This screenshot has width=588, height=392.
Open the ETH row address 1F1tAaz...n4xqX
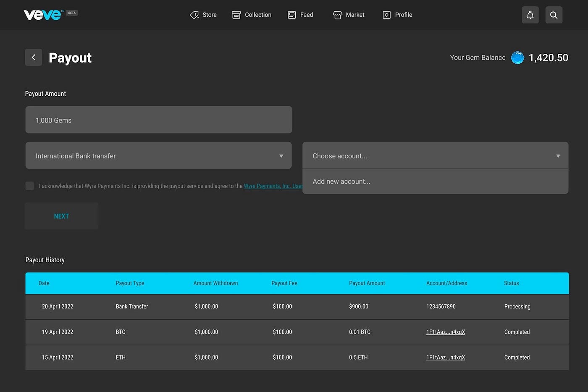pyautogui.click(x=446, y=358)
